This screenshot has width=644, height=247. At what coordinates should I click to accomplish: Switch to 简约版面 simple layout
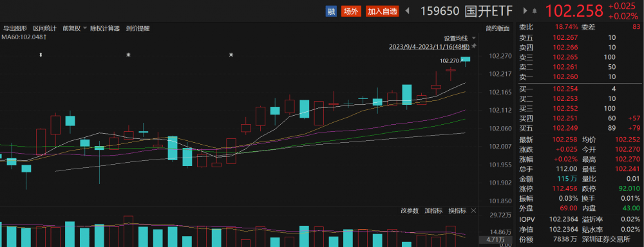click(x=497, y=28)
